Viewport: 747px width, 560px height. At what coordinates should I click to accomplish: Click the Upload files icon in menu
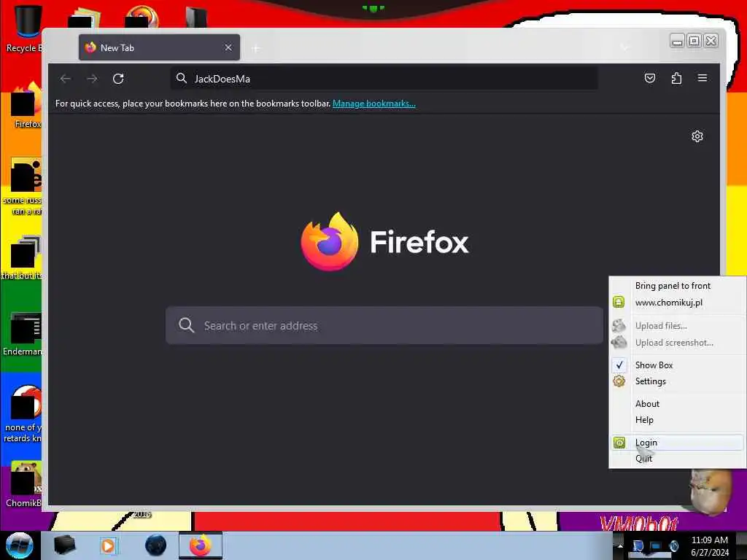point(619,326)
